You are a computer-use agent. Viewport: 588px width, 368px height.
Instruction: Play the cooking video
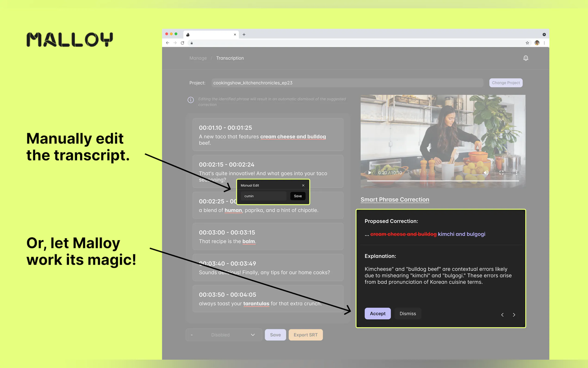click(x=369, y=173)
